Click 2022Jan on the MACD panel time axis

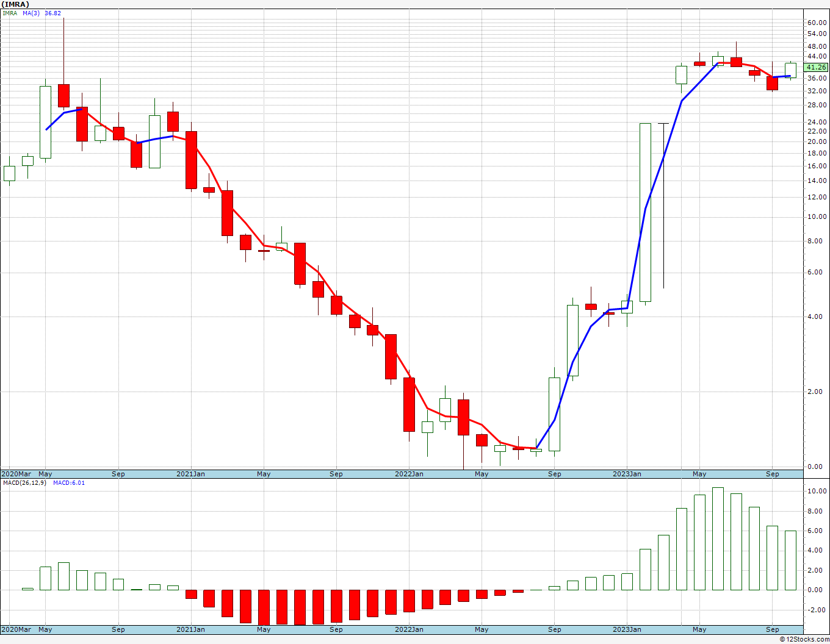click(409, 629)
